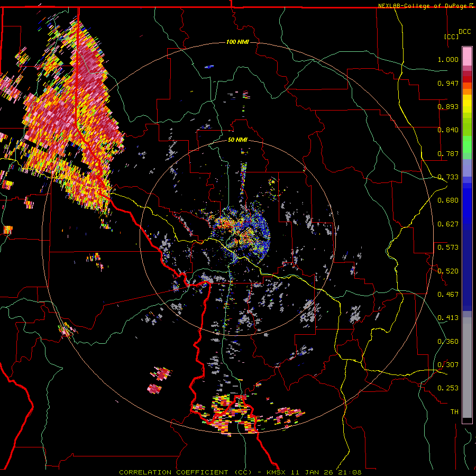Click the Correlation Coefficient KMSX timestamp caption
The image size is (476, 476).
coord(241,472)
